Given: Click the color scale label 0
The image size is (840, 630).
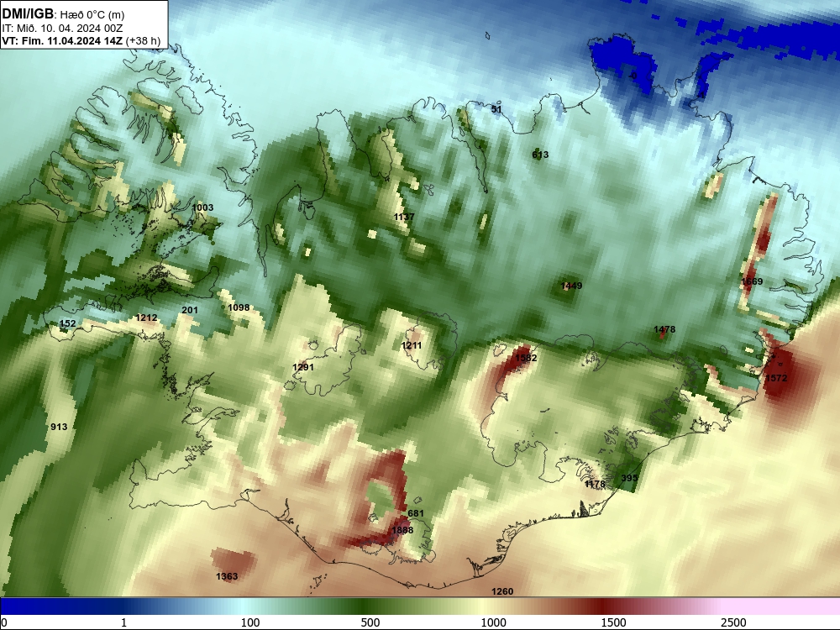Looking at the screenshot, I should click(x=4, y=622).
